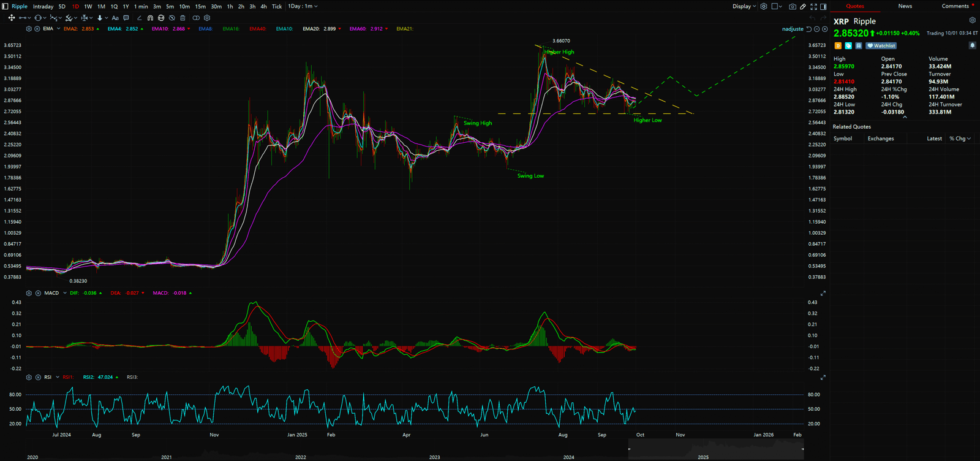The image size is (980, 461).
Task: Expand the 1Day : 1m interval dropdown
Action: coord(303,6)
